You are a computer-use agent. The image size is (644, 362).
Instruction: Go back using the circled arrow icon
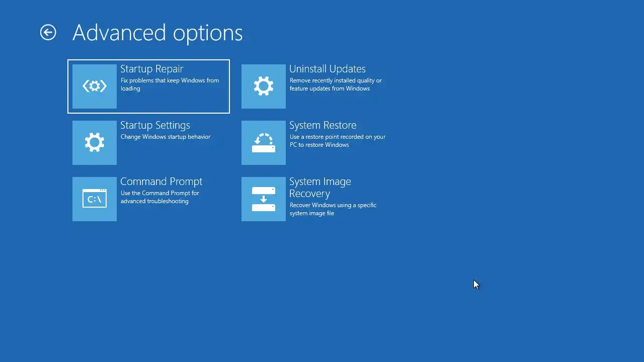[48, 33]
